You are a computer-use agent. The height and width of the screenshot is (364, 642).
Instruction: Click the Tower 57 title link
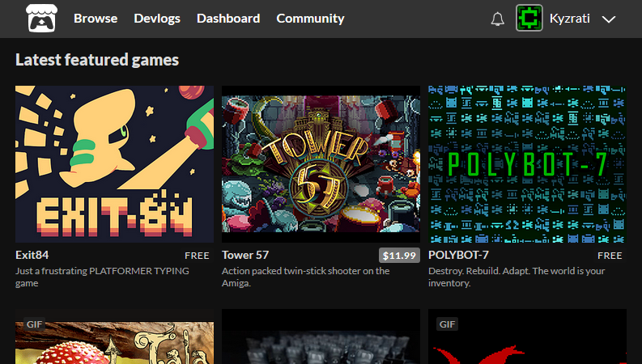click(245, 256)
